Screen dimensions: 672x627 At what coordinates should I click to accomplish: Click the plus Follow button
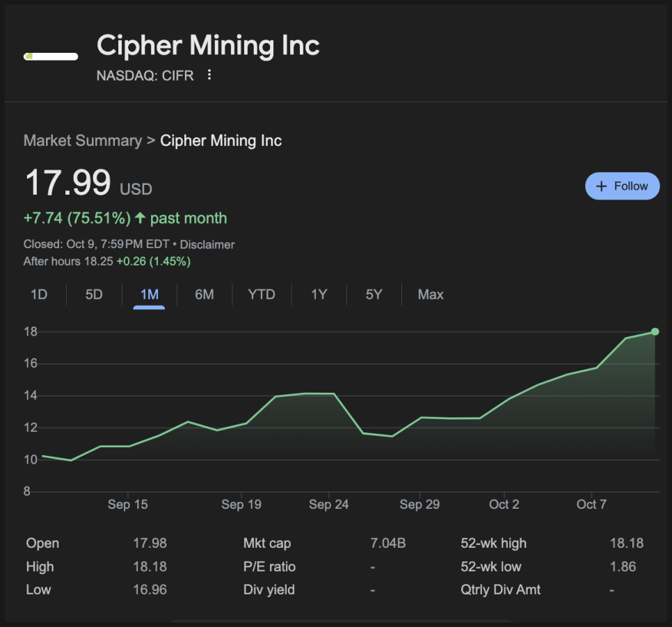[622, 186]
